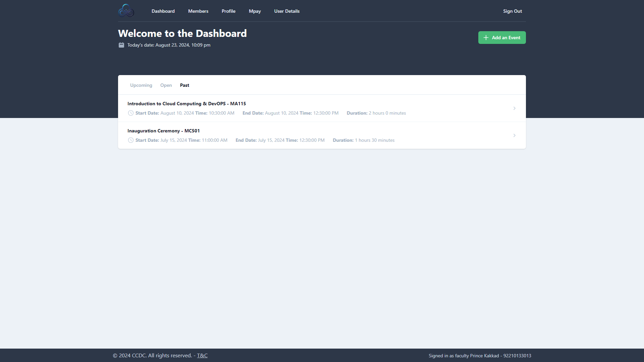
Task: Open the Dashboard nav menu item
Action: tap(163, 11)
